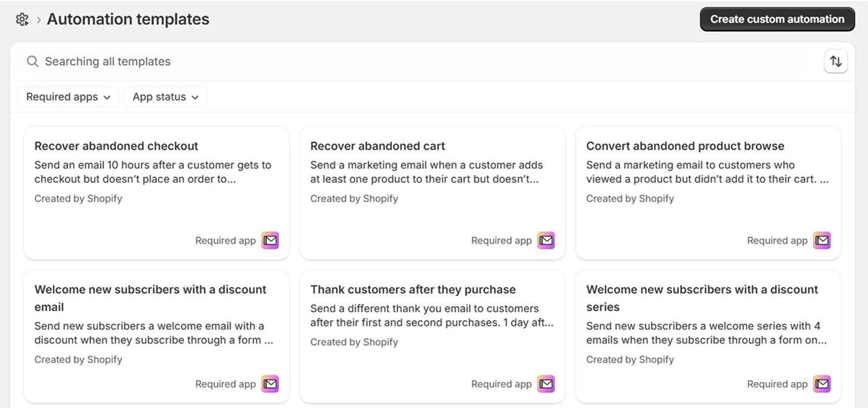Viewport: 868px width, 408px height.
Task: Click the Shopify Email icon on Recover abandoned cart
Action: click(x=546, y=240)
